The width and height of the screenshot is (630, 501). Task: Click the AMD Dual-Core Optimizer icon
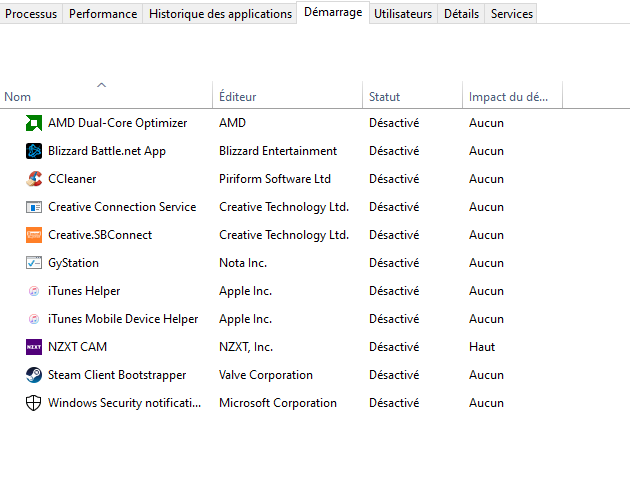point(34,123)
